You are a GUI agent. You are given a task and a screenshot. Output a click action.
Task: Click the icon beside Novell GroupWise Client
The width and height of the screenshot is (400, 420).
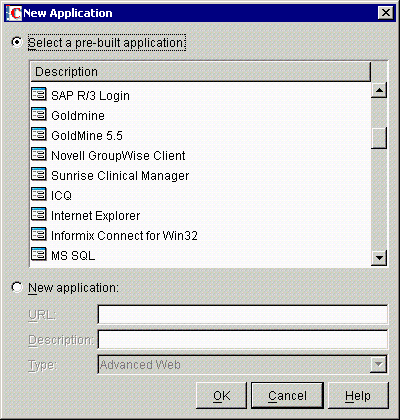coord(39,154)
